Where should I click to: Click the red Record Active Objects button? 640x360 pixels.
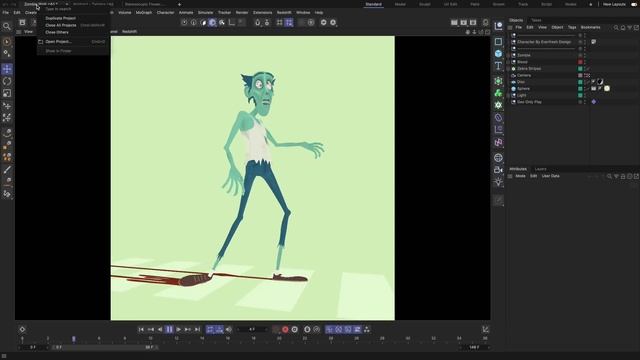pos(285,329)
